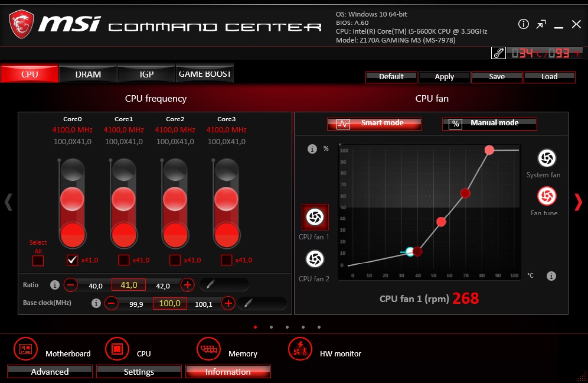Screen dimensions: 588x383
Task: Open HW monitor icon
Action: point(300,349)
